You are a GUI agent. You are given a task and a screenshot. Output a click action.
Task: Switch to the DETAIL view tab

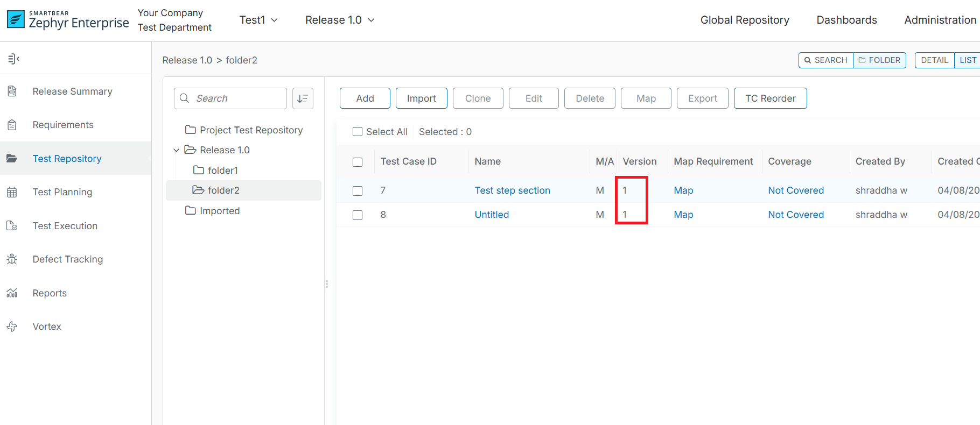[934, 60]
